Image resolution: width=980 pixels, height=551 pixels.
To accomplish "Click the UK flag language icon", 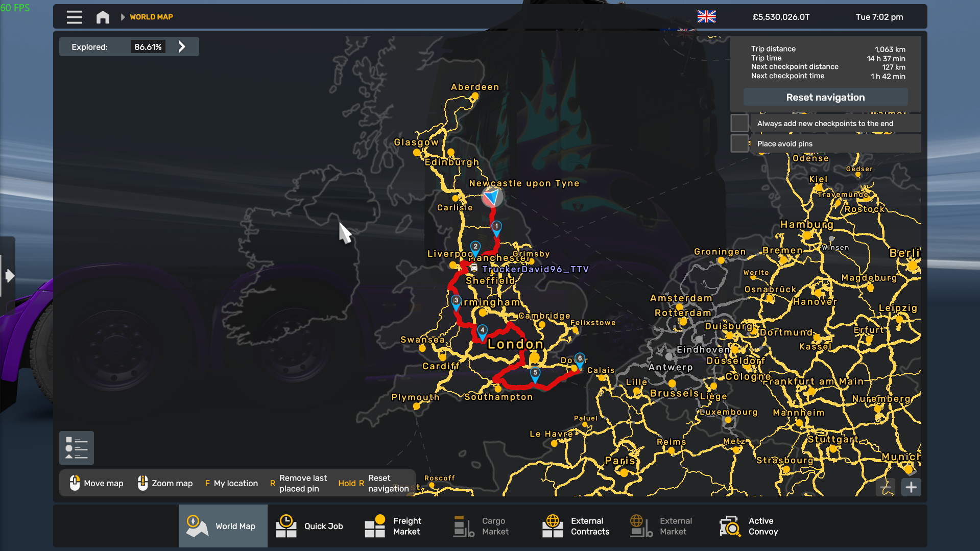I will 706,17.
